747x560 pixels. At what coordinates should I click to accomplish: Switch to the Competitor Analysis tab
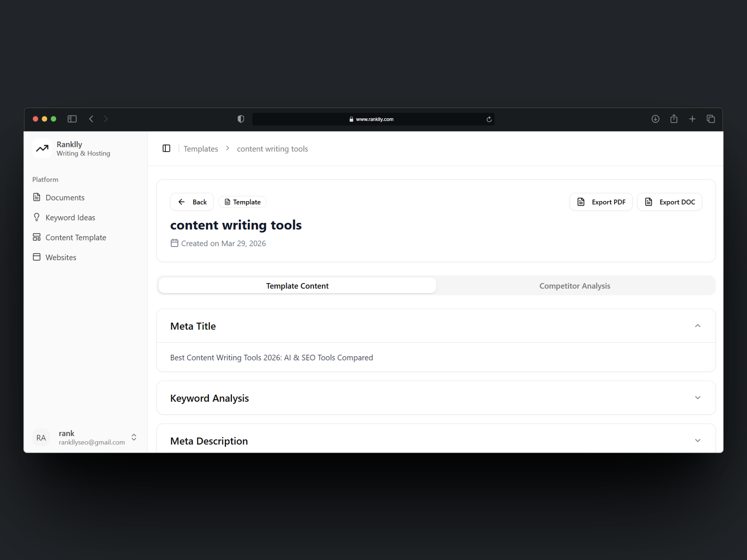point(575,285)
